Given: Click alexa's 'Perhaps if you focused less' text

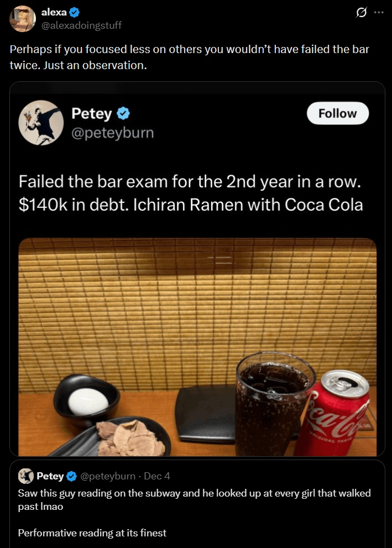Looking at the screenshot, I should (189, 57).
